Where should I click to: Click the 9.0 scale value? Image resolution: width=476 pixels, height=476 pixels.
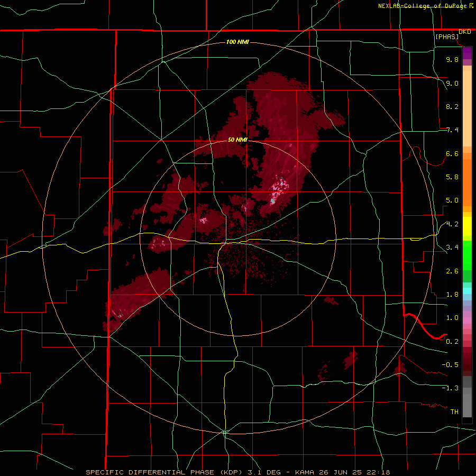click(x=452, y=83)
